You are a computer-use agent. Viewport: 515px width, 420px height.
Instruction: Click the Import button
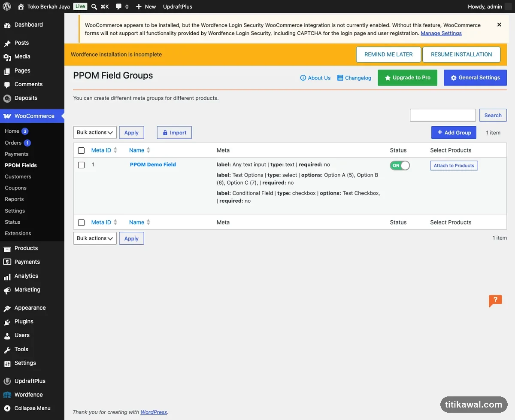[174, 133]
